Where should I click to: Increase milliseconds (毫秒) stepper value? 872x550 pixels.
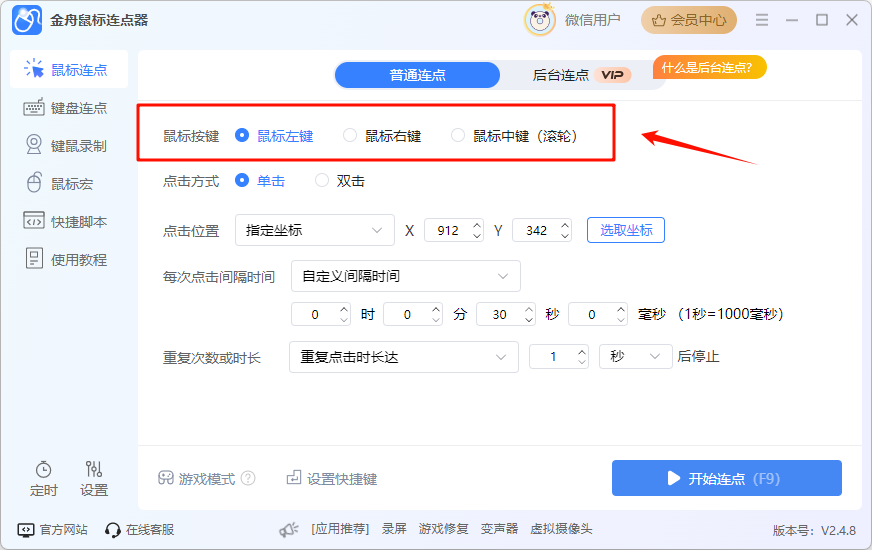click(x=621, y=309)
